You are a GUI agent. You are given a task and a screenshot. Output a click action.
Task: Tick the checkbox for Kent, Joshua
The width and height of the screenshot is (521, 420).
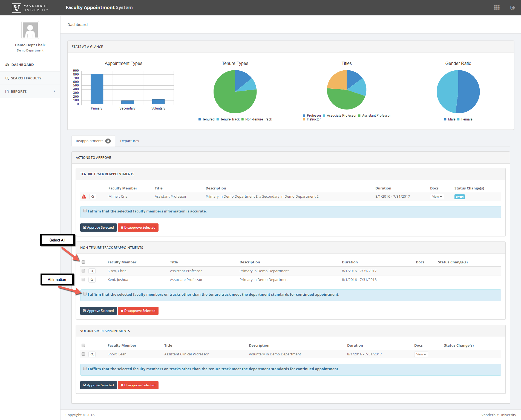83,280
